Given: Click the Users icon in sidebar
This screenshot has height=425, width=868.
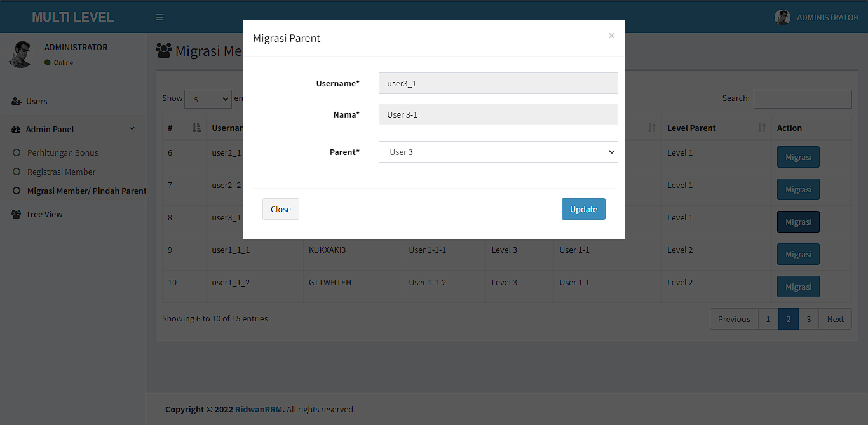Looking at the screenshot, I should click(x=17, y=101).
